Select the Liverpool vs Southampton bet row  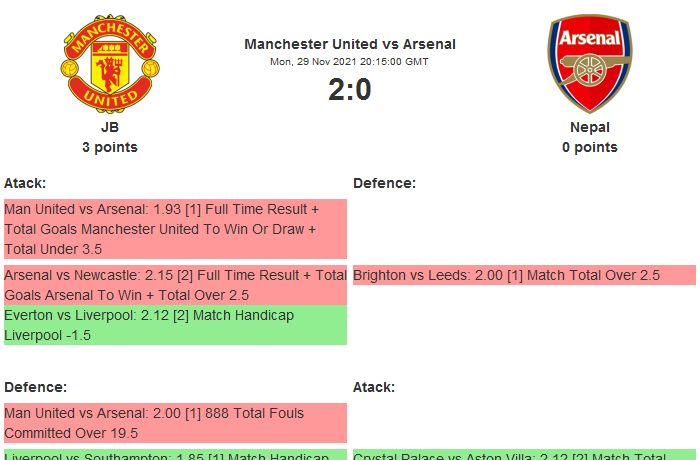tap(175, 454)
